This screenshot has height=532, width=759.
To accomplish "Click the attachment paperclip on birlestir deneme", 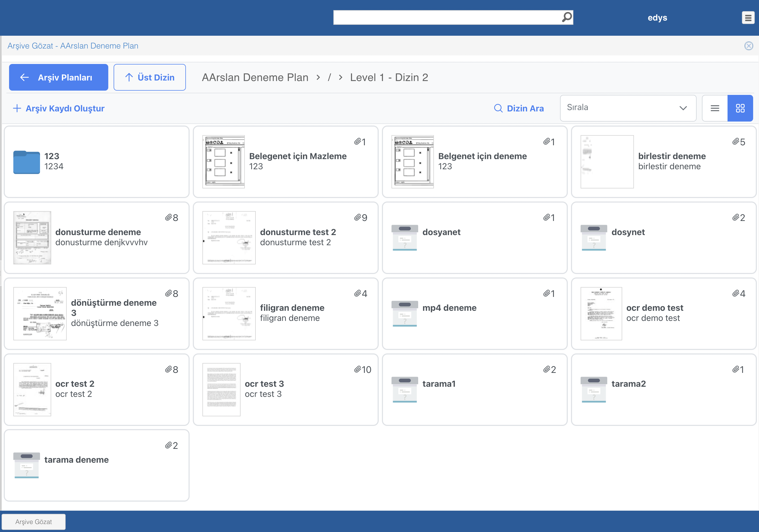I will pyautogui.click(x=735, y=142).
